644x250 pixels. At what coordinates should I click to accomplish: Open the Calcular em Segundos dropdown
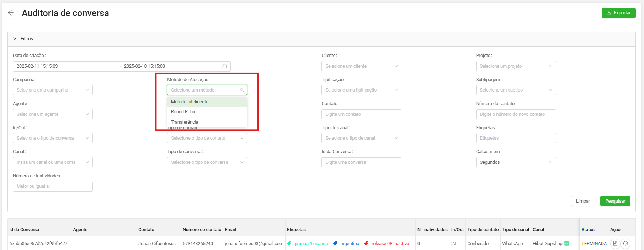click(x=516, y=162)
